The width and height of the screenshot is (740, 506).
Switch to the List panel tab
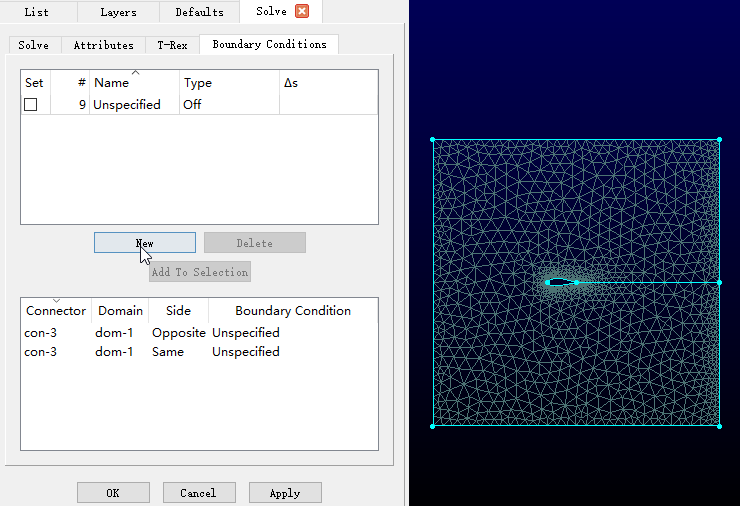[36, 12]
